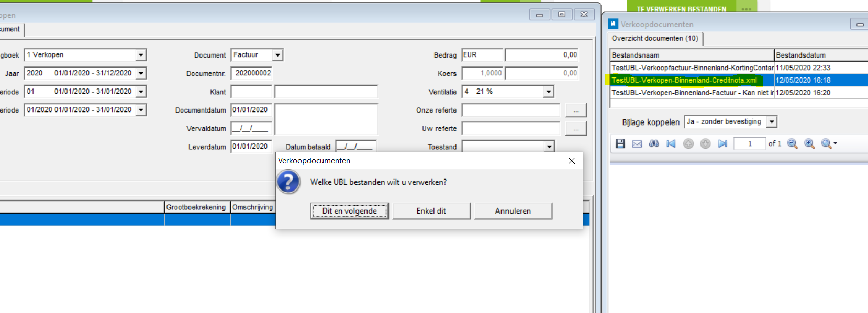Click the save icon in viewer toolbar
868x313 pixels.
point(620,143)
